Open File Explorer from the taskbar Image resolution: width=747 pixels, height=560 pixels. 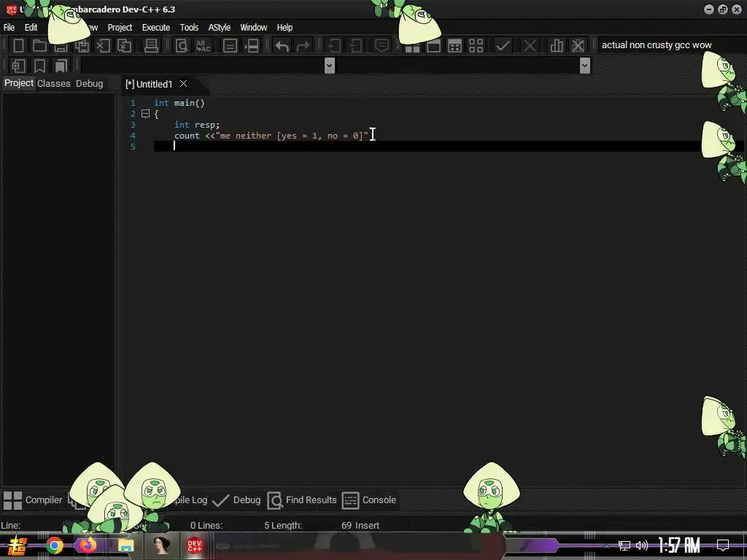pyautogui.click(x=125, y=545)
